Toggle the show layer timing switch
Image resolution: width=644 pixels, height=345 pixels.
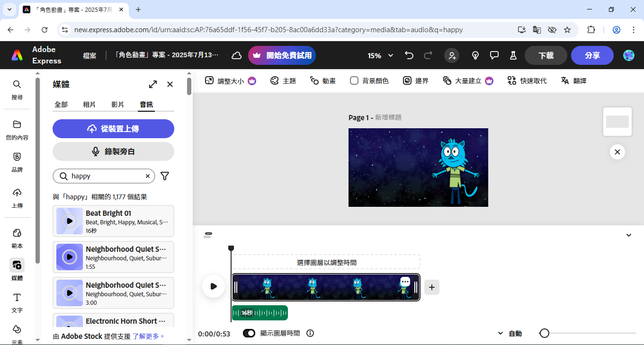249,333
